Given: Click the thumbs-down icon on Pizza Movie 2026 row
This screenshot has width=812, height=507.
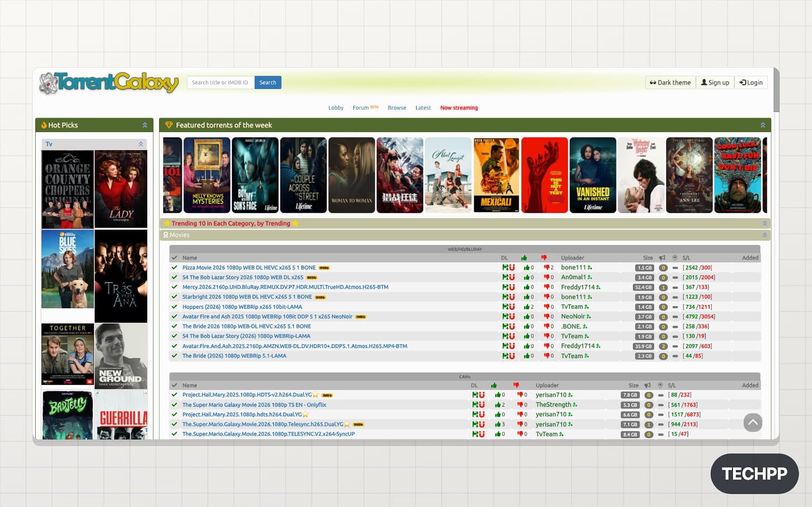Looking at the screenshot, I should tap(547, 267).
